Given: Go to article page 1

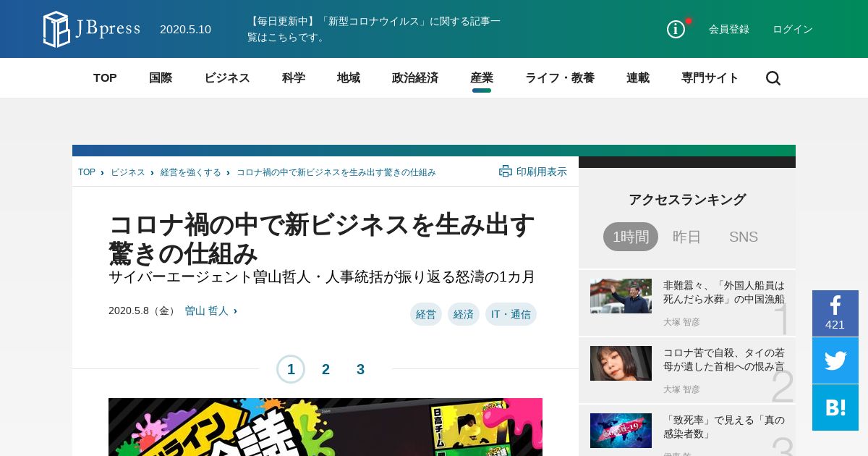Looking at the screenshot, I should [291, 369].
